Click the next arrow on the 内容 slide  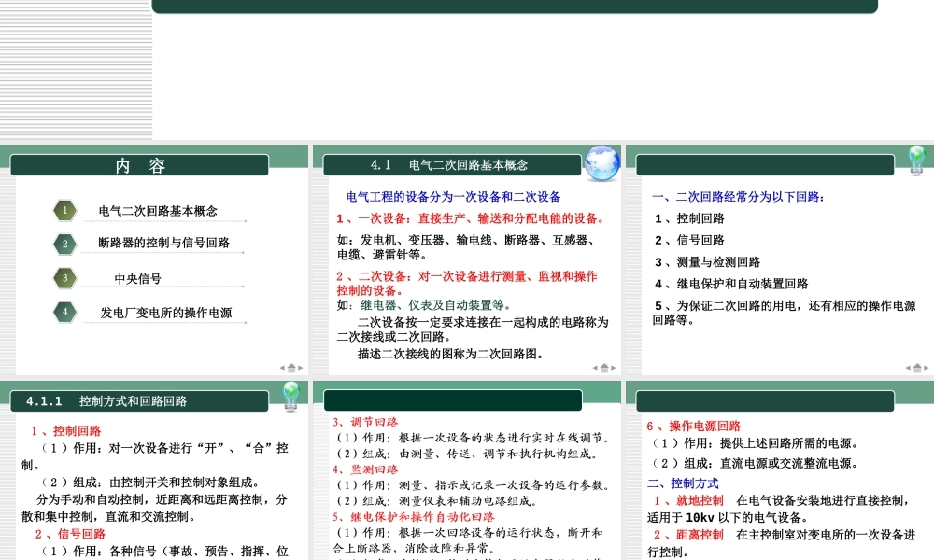point(300,368)
